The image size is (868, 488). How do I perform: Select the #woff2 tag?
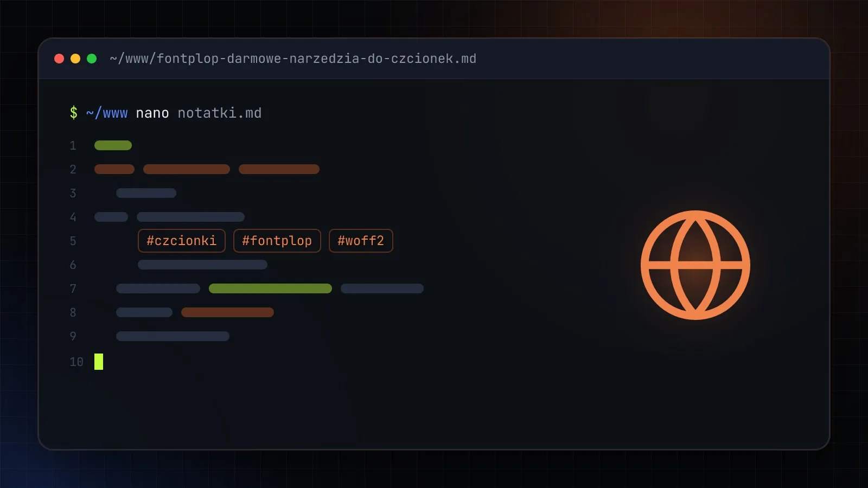(x=361, y=241)
